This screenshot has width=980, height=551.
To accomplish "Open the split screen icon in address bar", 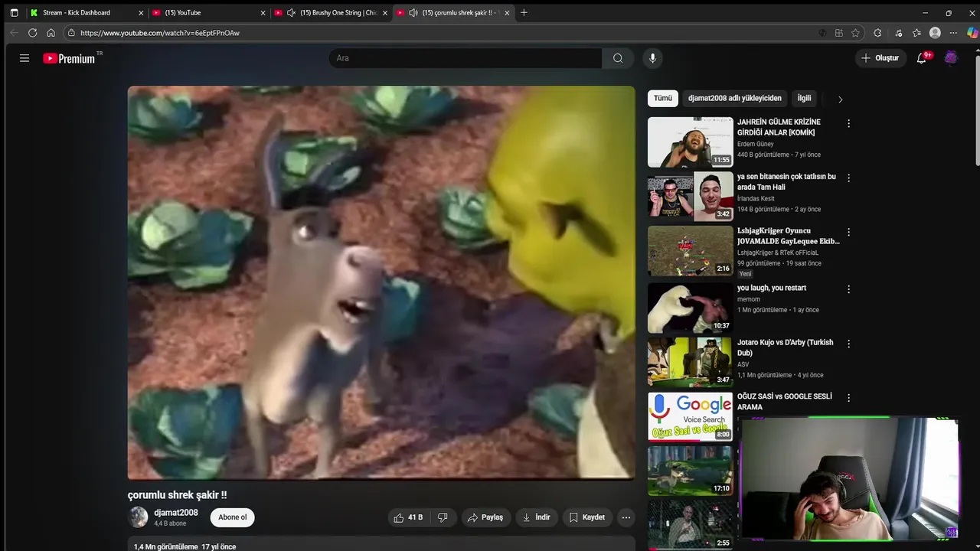I will click(839, 33).
